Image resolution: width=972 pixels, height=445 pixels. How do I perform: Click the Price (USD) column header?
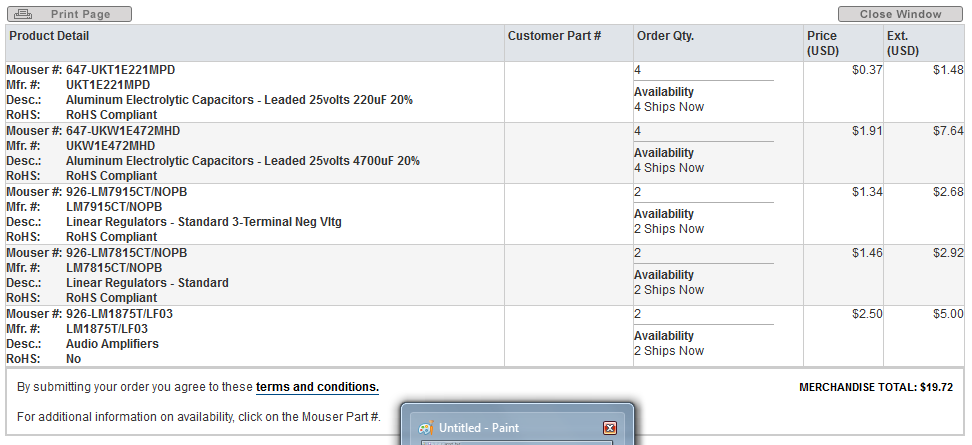(x=822, y=43)
